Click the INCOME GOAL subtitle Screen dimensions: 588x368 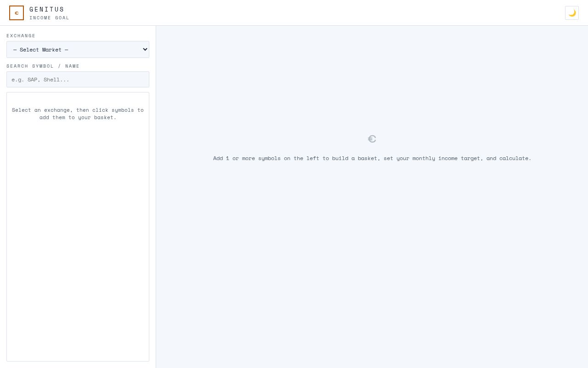49,18
